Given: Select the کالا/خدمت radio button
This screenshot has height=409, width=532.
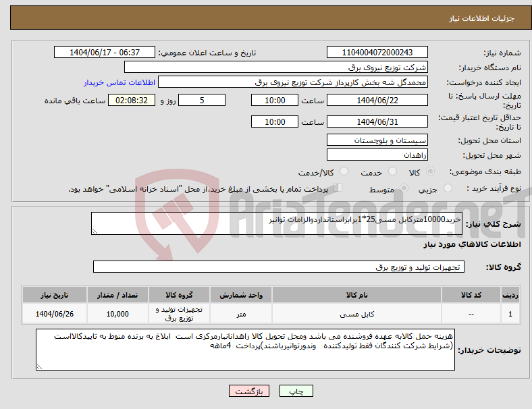Looking at the screenshot, I should [x=344, y=171].
